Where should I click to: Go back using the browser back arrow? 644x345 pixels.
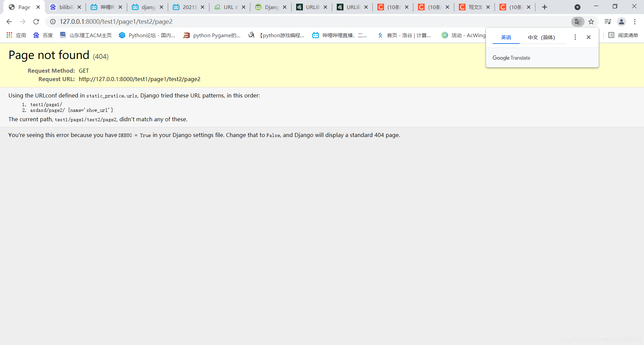(9, 22)
